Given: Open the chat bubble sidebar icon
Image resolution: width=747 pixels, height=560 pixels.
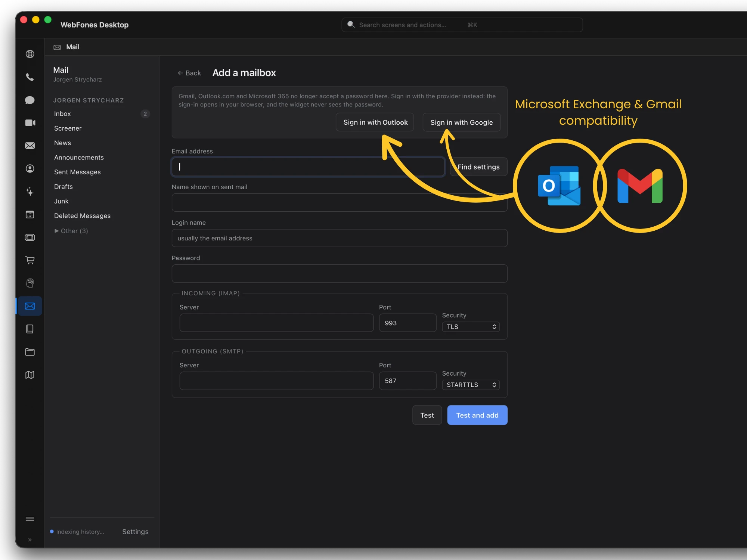Looking at the screenshot, I should pos(30,100).
